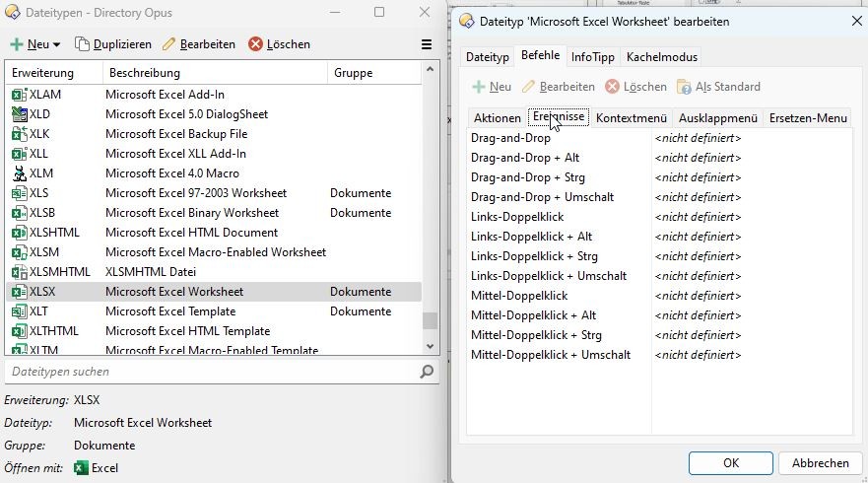Image resolution: width=868 pixels, height=483 pixels.
Task: Click the 'Als Standard' toolbar button
Action: click(x=718, y=87)
